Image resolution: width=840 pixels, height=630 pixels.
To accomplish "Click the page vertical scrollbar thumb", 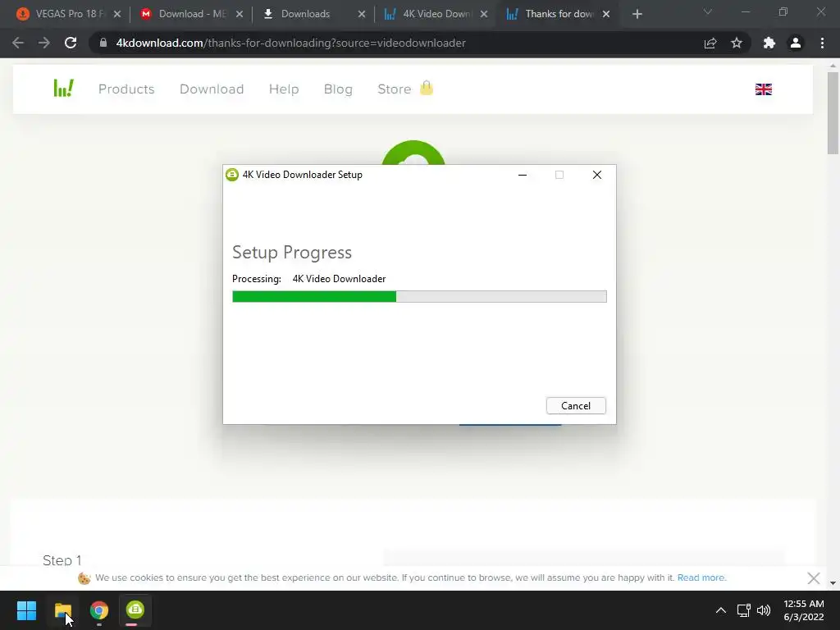I will pyautogui.click(x=833, y=112).
